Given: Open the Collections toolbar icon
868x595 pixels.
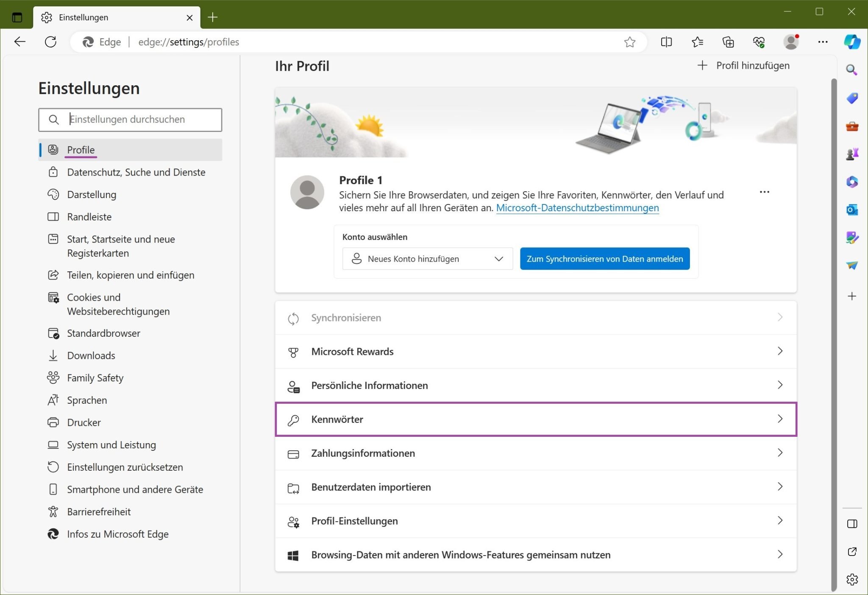Looking at the screenshot, I should pos(728,42).
